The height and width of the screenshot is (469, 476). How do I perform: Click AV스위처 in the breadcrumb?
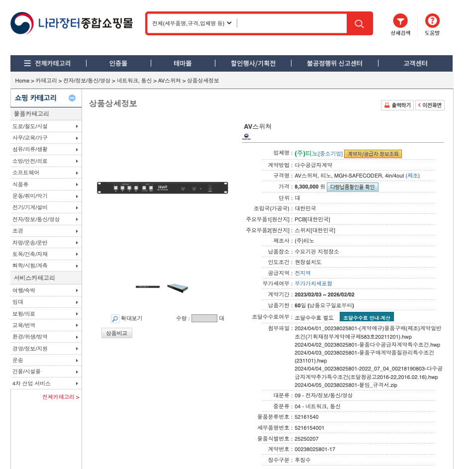tap(169, 81)
